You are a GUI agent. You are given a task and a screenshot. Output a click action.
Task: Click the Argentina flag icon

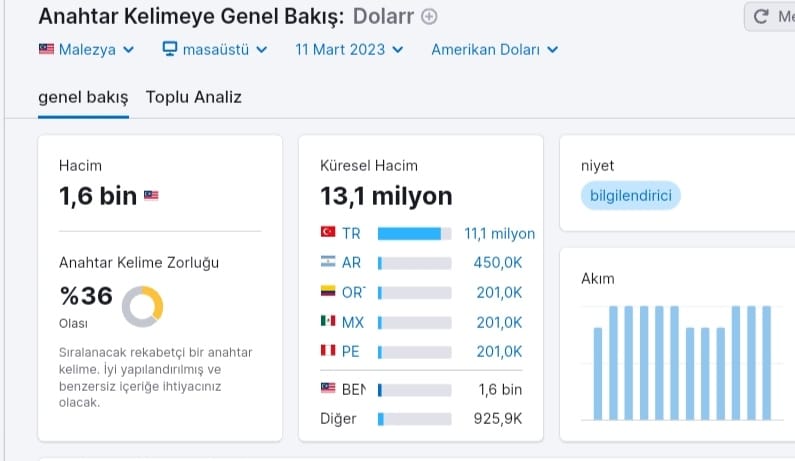tap(328, 261)
